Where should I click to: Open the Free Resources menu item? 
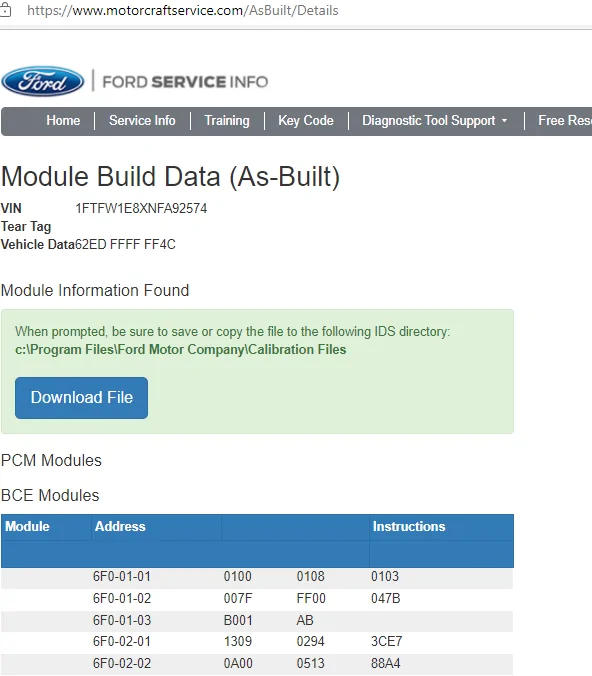click(565, 121)
